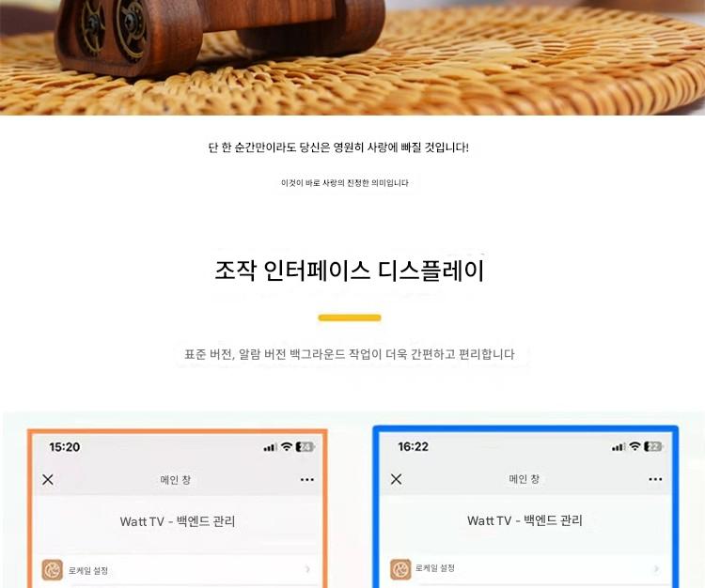Click the Wi-Fi status icon in 15:20 phone
The width and height of the screenshot is (705, 588).
click(x=287, y=446)
